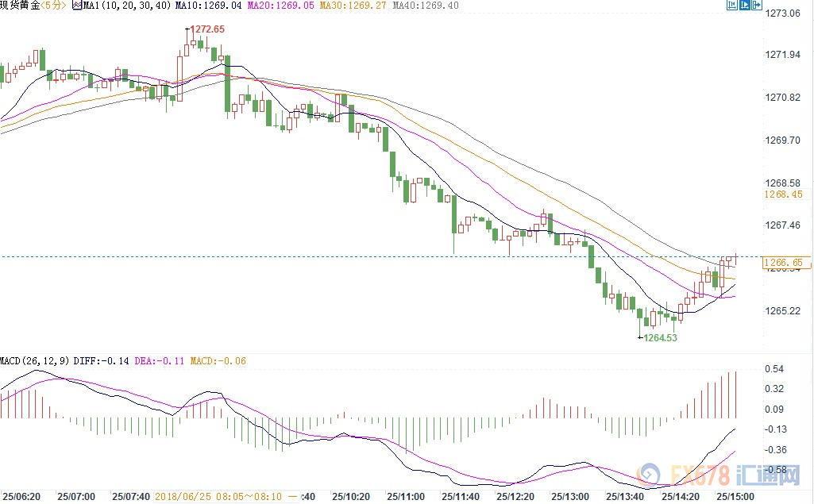This screenshot has width=814, height=504.
Task: Select the DEA:-0.11 readout
Action: (160, 361)
